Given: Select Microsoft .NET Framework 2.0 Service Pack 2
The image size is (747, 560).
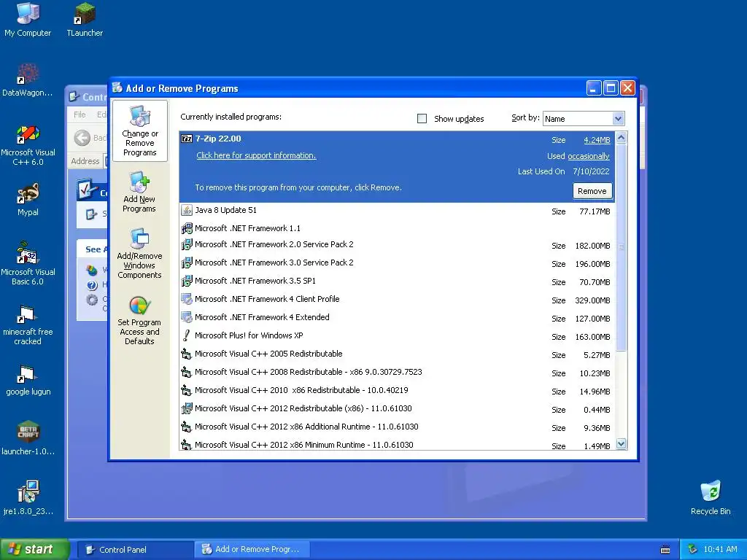Looking at the screenshot, I should pyautogui.click(x=398, y=245).
